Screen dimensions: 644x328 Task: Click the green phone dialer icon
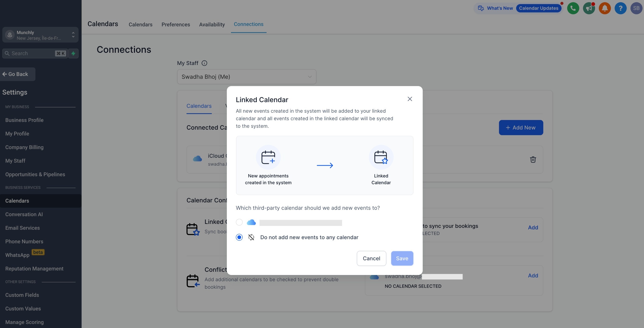[x=573, y=8]
